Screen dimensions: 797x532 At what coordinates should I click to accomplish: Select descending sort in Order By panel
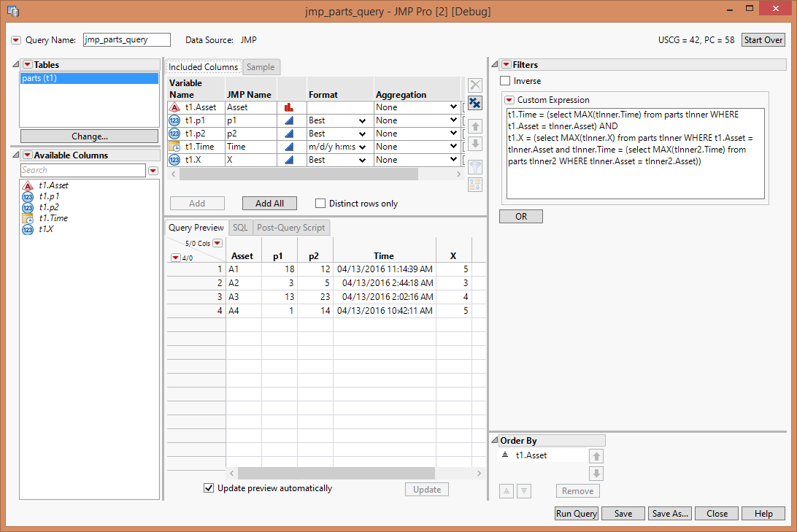tap(524, 490)
